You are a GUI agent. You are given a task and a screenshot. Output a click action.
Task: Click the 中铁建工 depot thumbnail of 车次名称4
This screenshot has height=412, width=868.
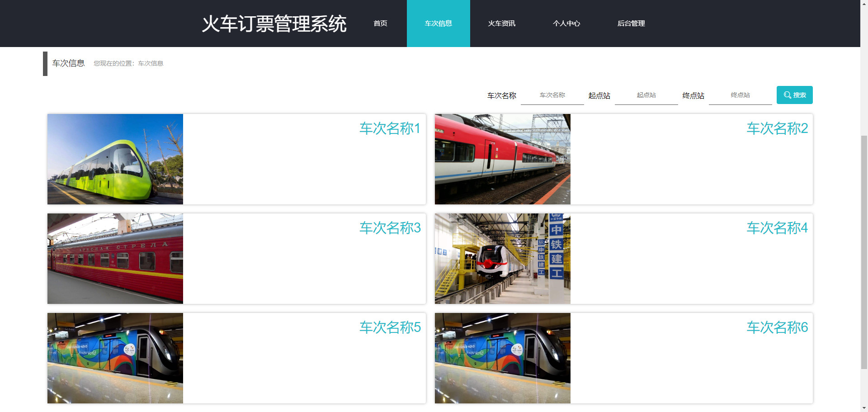503,259
